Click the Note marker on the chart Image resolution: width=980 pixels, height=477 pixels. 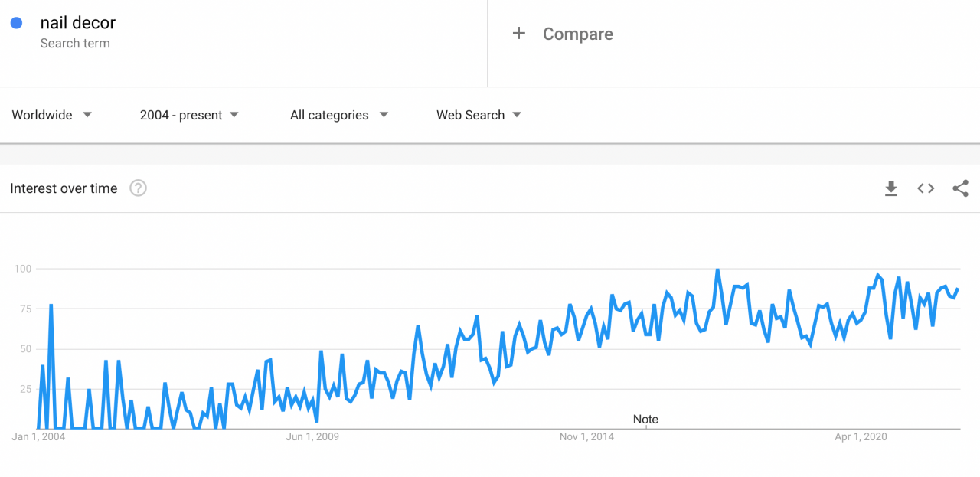click(x=645, y=419)
